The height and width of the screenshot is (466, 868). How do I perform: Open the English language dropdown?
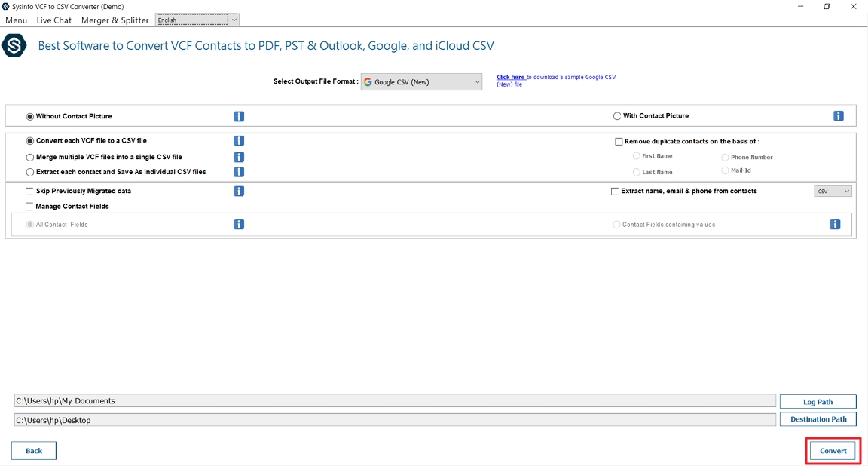coord(197,20)
